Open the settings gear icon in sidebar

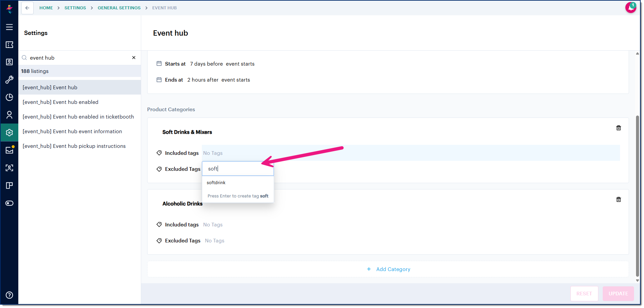point(9,133)
